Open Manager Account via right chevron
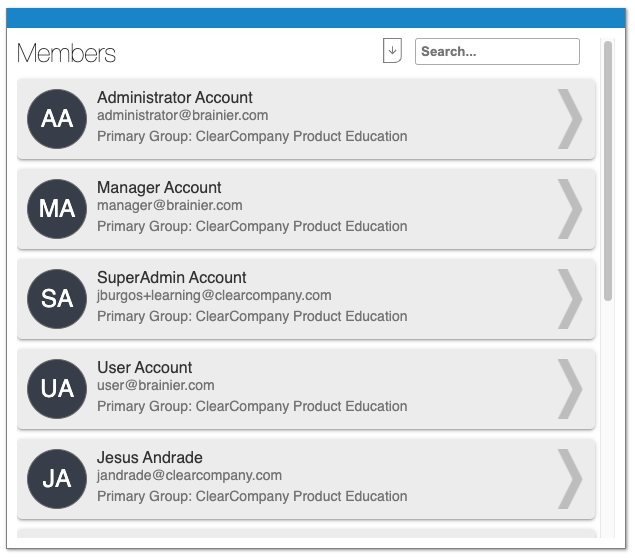635x558 pixels. tap(570, 209)
